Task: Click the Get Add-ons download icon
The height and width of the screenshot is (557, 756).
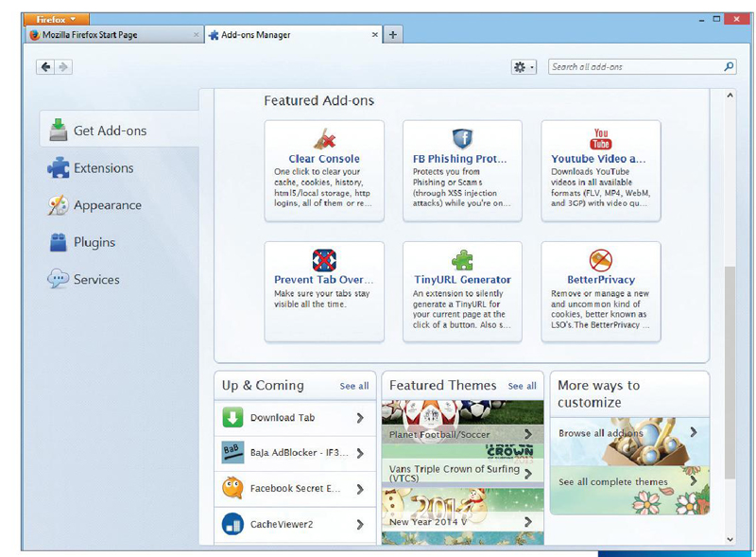Action: pyautogui.click(x=59, y=130)
